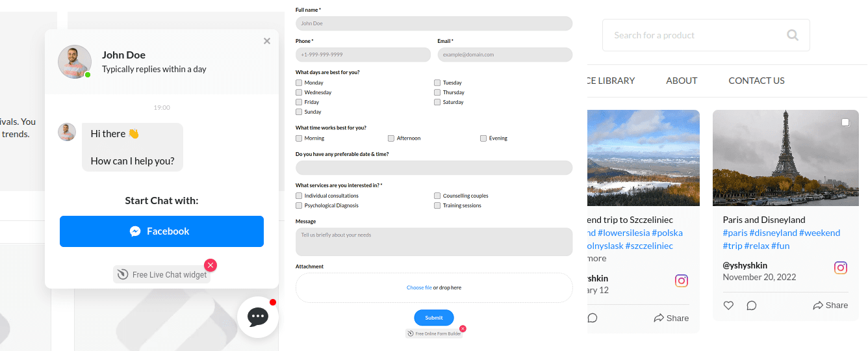Click the search magnifier icon
The width and height of the screenshot is (868, 351).
pyautogui.click(x=793, y=35)
